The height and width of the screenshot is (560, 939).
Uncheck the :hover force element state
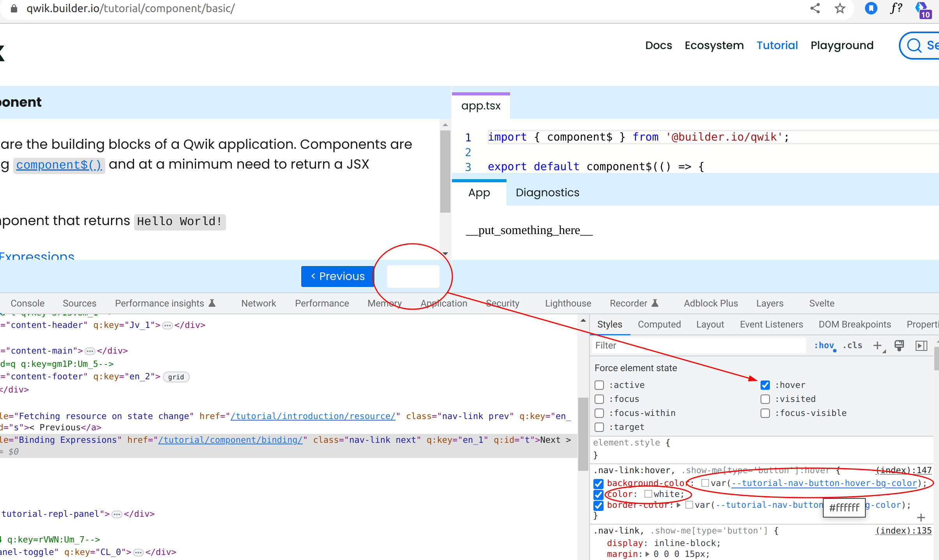click(x=766, y=385)
